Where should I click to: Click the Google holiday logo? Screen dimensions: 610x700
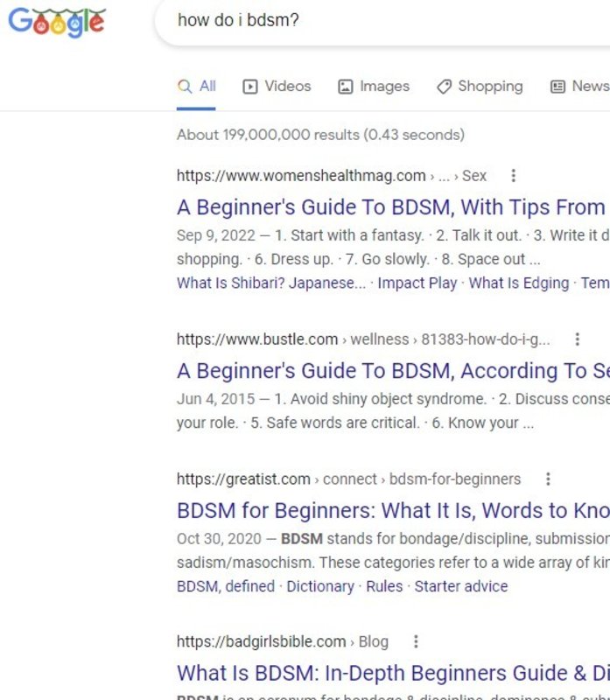(x=57, y=22)
